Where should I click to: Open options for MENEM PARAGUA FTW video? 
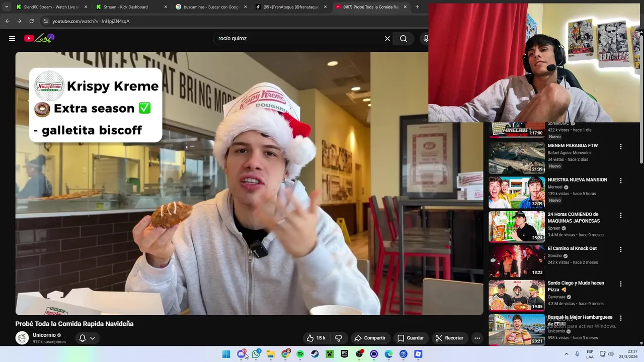620,146
